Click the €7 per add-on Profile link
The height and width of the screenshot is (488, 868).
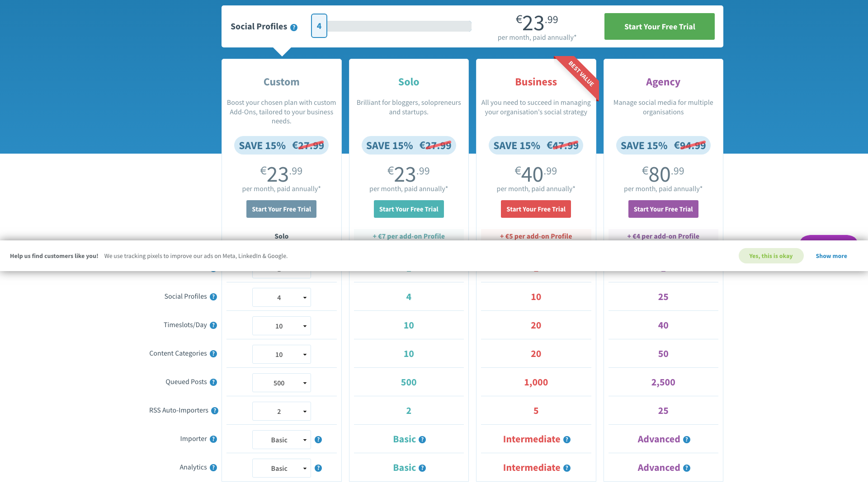click(x=408, y=236)
